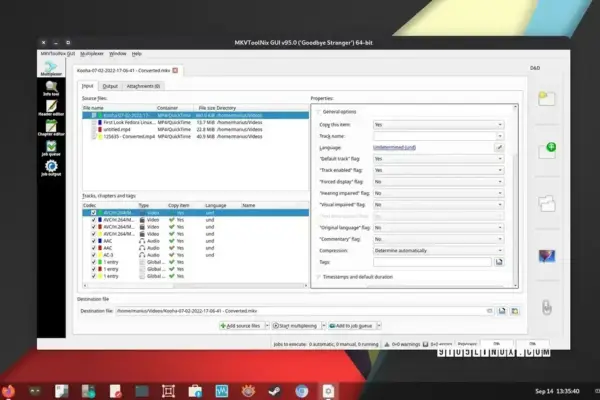
Task: Open the Chromium browser from the taskbar
Action: point(302,391)
